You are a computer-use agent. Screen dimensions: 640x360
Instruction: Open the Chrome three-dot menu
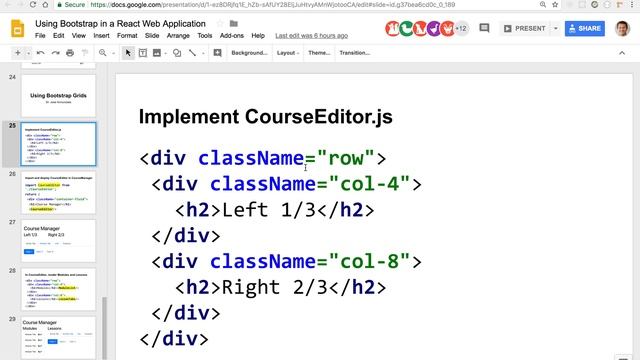tap(633, 4)
